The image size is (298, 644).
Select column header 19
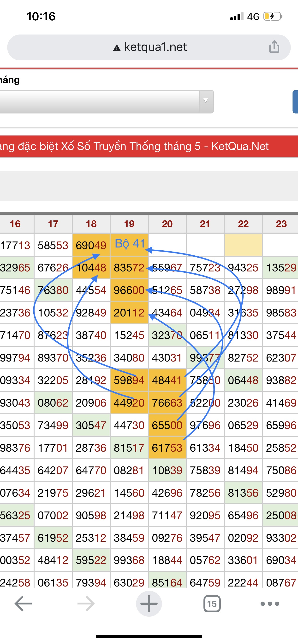click(129, 224)
